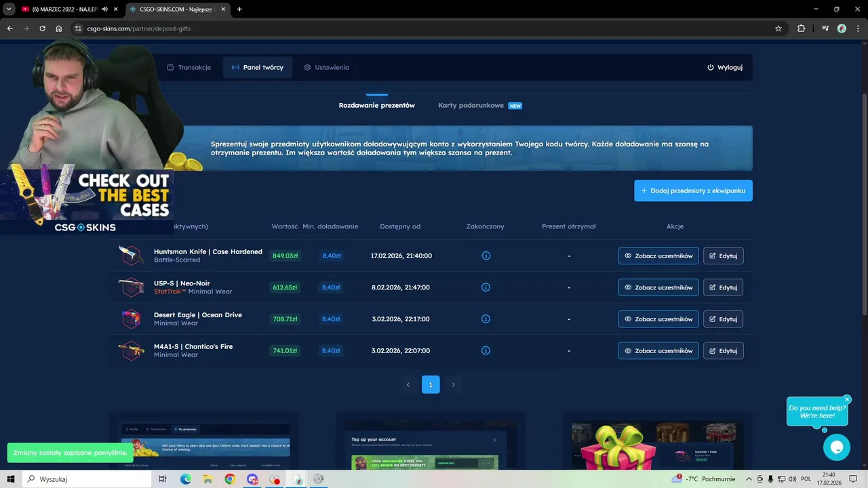
Task: Close the 'Do you need help?' popup
Action: 847,400
